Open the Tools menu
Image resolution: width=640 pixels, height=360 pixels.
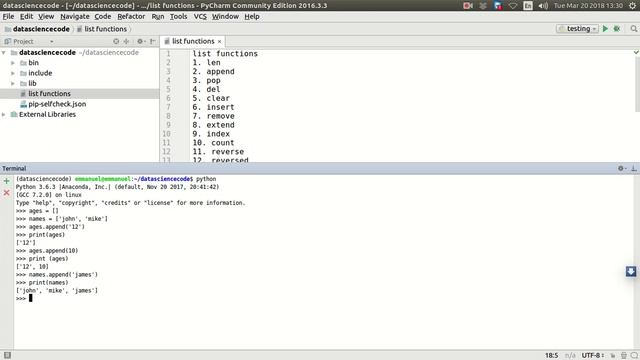point(178,16)
